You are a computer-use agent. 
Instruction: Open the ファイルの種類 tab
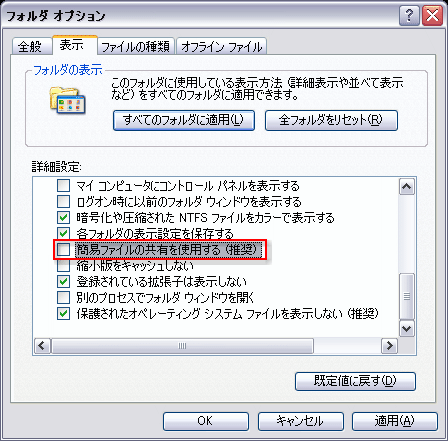(136, 46)
